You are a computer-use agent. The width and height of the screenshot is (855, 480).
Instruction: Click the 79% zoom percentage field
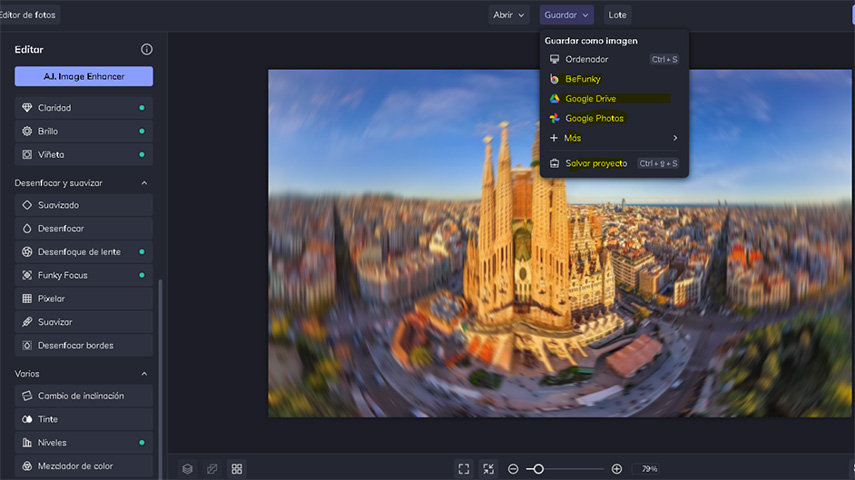650,469
